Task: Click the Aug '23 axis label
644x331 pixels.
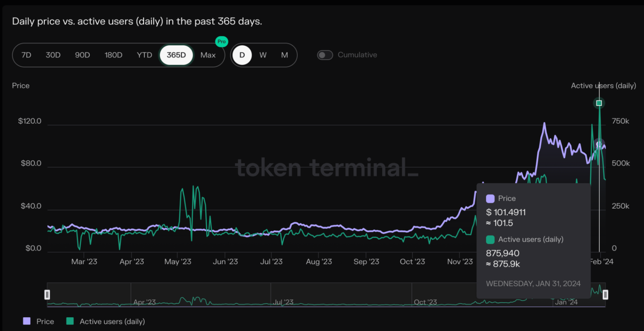Action: tap(319, 262)
